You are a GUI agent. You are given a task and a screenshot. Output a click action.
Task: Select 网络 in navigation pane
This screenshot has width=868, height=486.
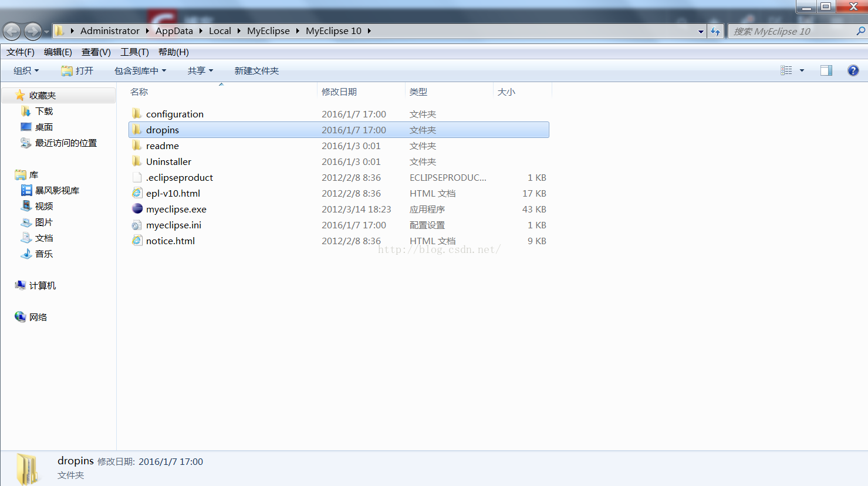(38, 317)
